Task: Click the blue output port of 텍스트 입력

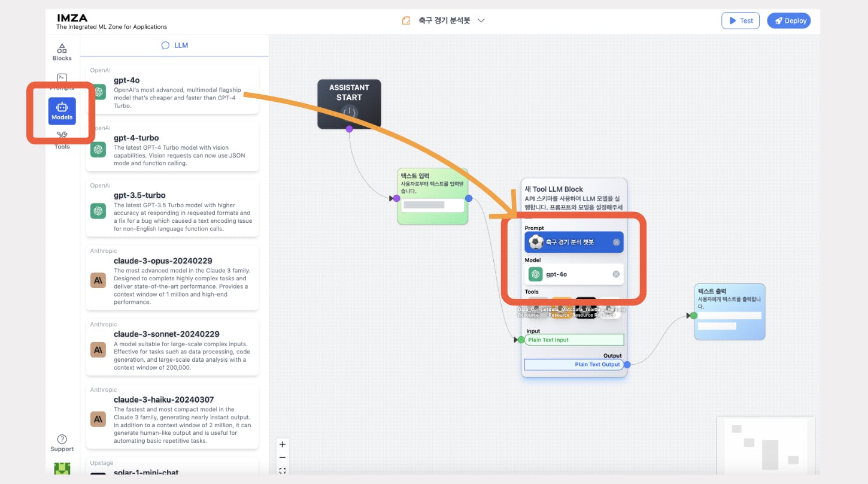Action: 469,198
